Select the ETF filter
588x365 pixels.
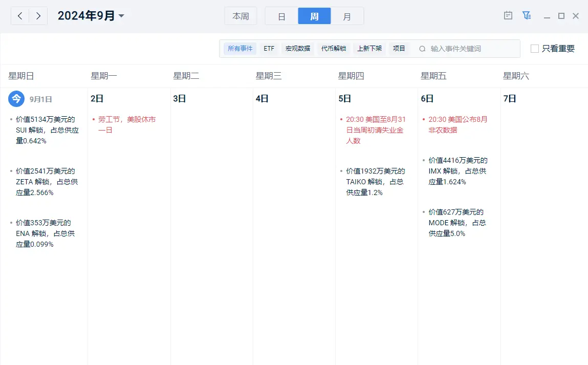pos(269,49)
